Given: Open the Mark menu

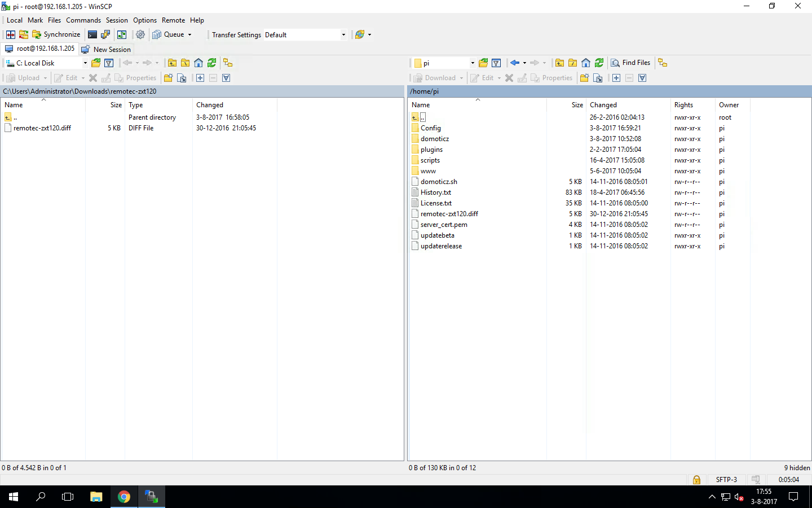Looking at the screenshot, I should click(35, 20).
